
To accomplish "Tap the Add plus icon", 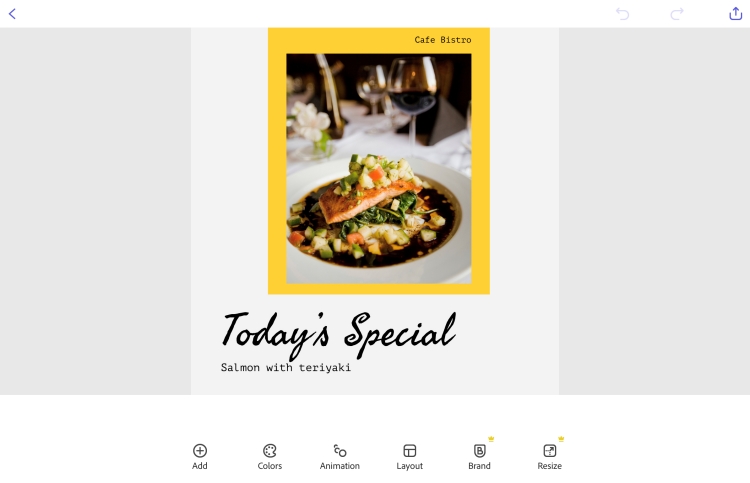I will (x=200, y=450).
